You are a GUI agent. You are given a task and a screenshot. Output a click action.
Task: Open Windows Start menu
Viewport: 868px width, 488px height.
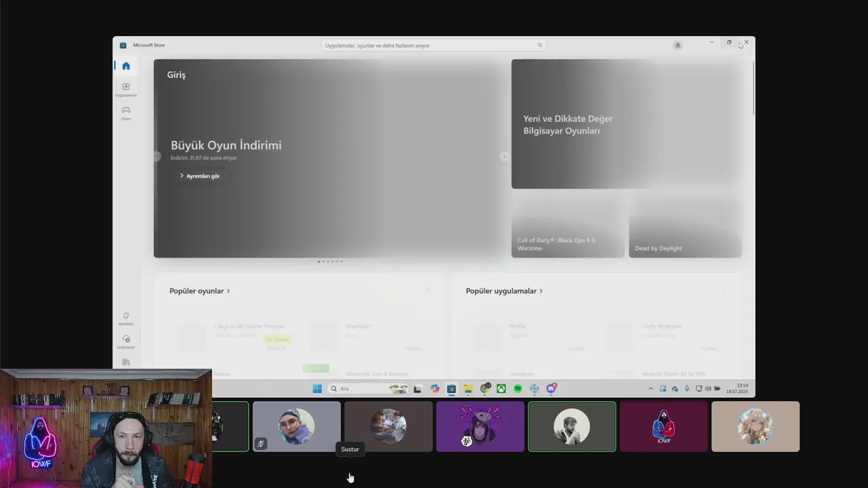tap(317, 389)
